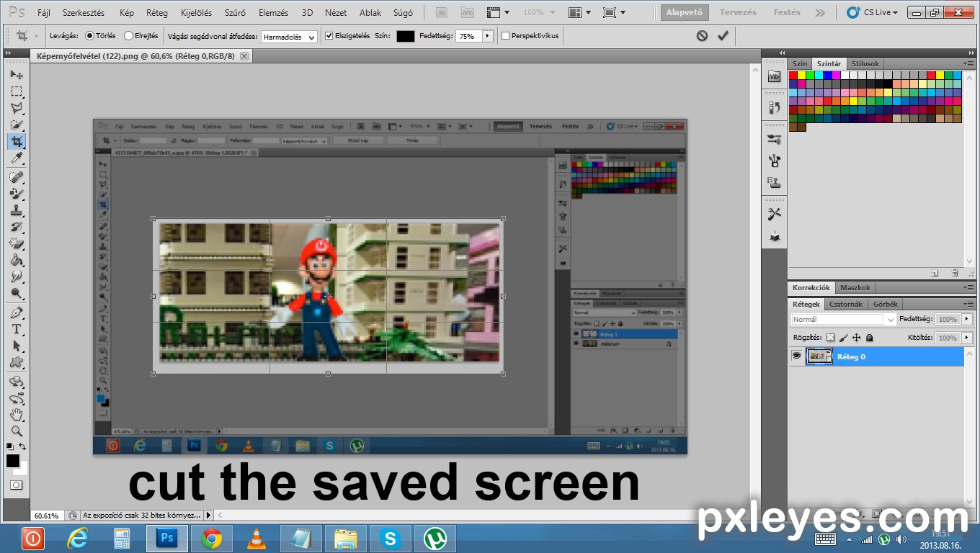
Task: Delete swatch using trash icon
Action: 955,273
